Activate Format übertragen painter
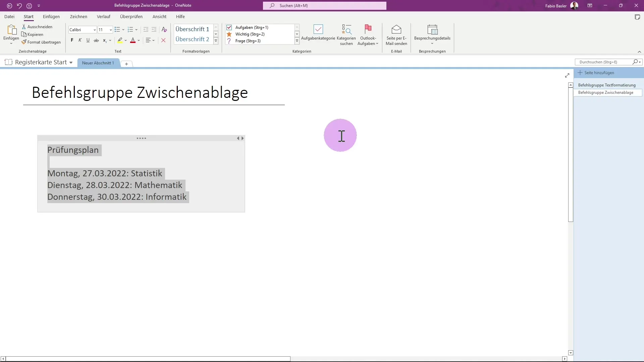 41,42
